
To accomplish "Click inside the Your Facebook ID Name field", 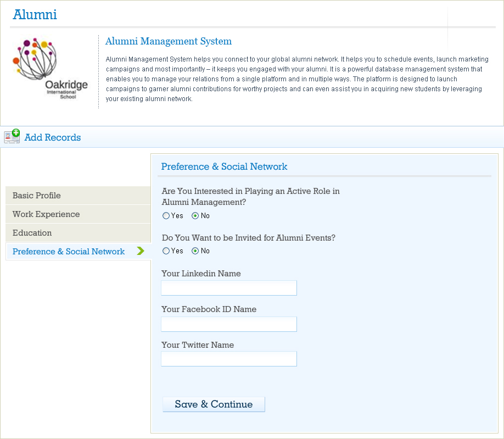I will (229, 324).
